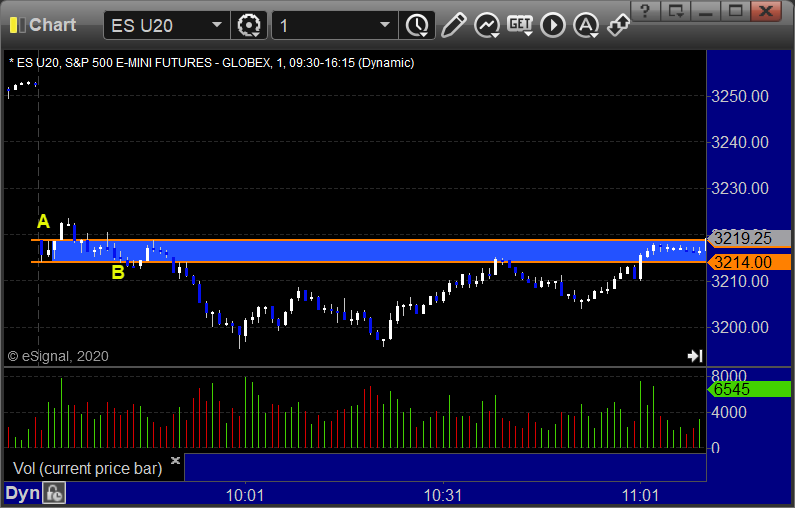
Task: Select the yellow B label annotation
Action: 118,272
